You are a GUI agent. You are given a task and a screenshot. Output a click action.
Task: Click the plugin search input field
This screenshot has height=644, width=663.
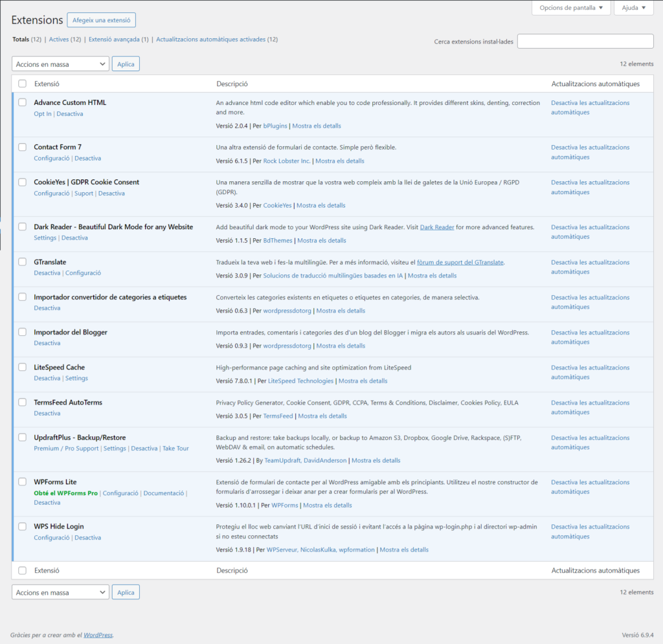[x=585, y=41]
